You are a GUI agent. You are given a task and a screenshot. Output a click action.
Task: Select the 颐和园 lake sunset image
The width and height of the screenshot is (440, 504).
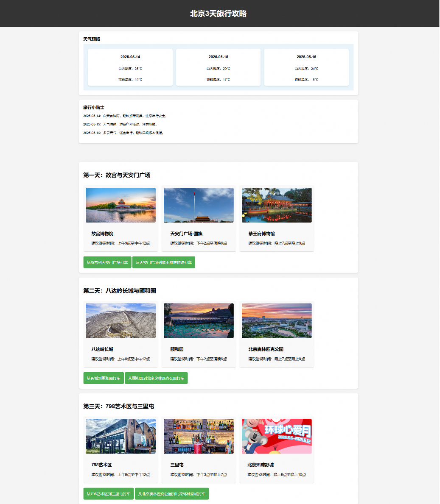[x=199, y=321]
